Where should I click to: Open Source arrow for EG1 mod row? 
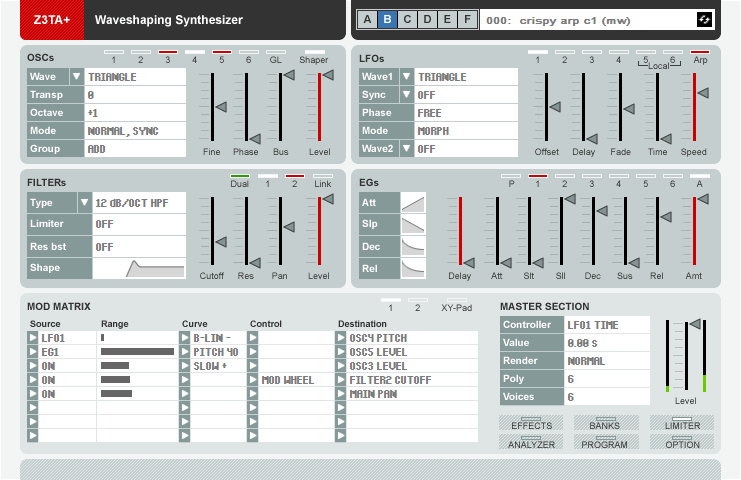[x=33, y=352]
